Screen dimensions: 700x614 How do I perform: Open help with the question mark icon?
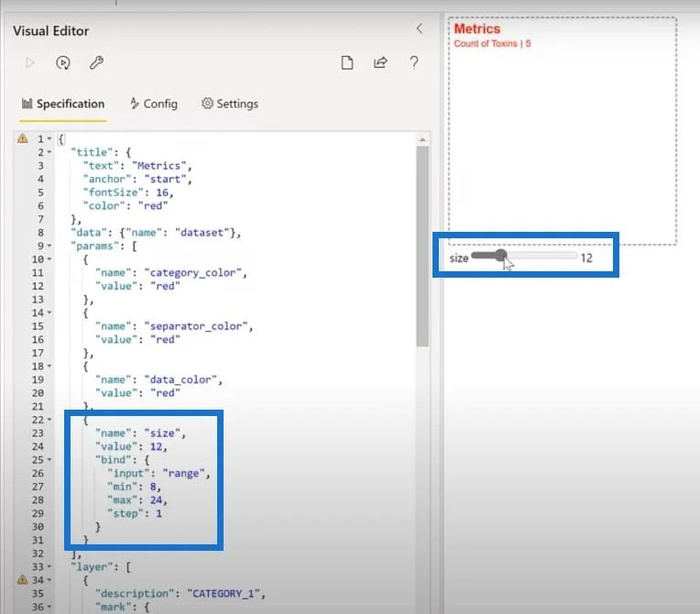click(x=414, y=62)
